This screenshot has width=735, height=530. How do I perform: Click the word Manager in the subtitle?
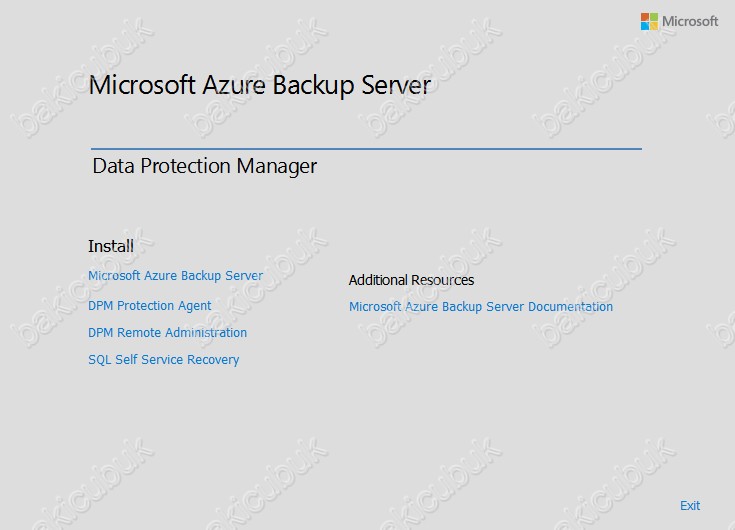coord(277,166)
